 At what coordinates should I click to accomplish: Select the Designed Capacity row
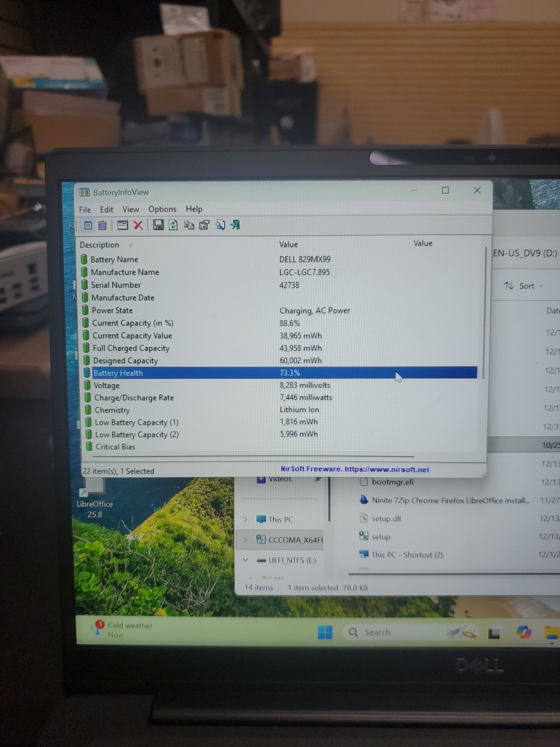tap(280, 361)
